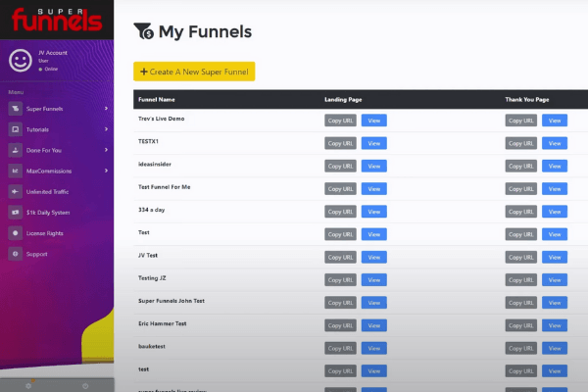Select the funnel name Trev's Live Demo
The width and height of the screenshot is (588, 392).
[162, 119]
